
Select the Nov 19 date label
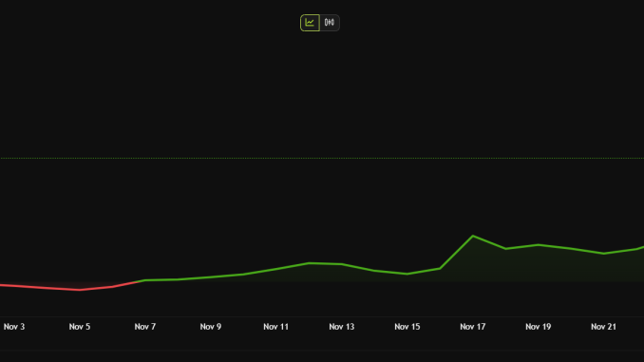(x=538, y=327)
